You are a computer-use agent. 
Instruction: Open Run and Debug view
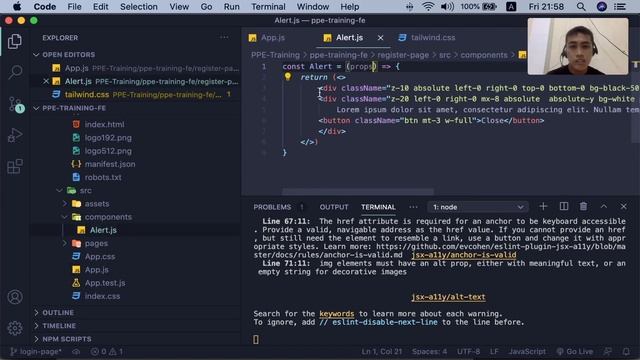[x=15, y=135]
